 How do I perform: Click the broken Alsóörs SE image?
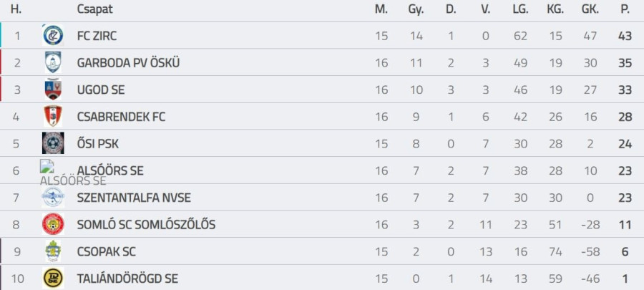pos(47,168)
